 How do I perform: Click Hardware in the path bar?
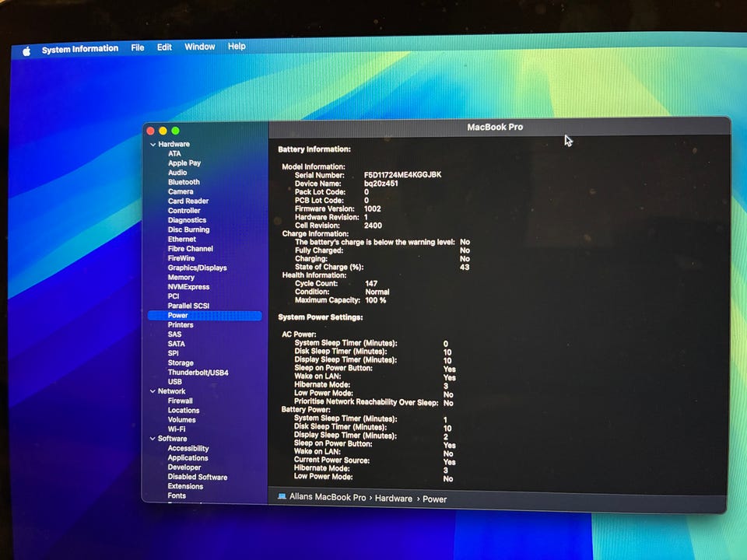[x=394, y=498]
